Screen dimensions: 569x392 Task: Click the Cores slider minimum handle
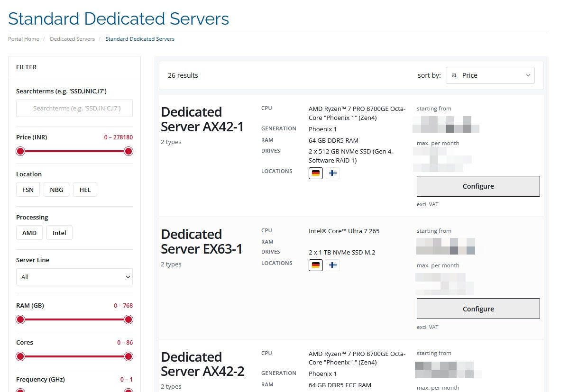coord(20,356)
